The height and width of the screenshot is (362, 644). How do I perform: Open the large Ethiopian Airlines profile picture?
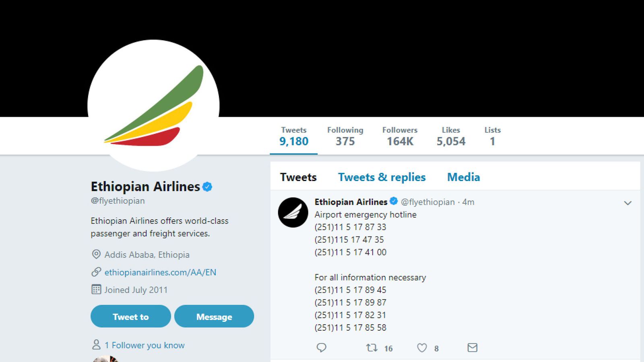[153, 105]
